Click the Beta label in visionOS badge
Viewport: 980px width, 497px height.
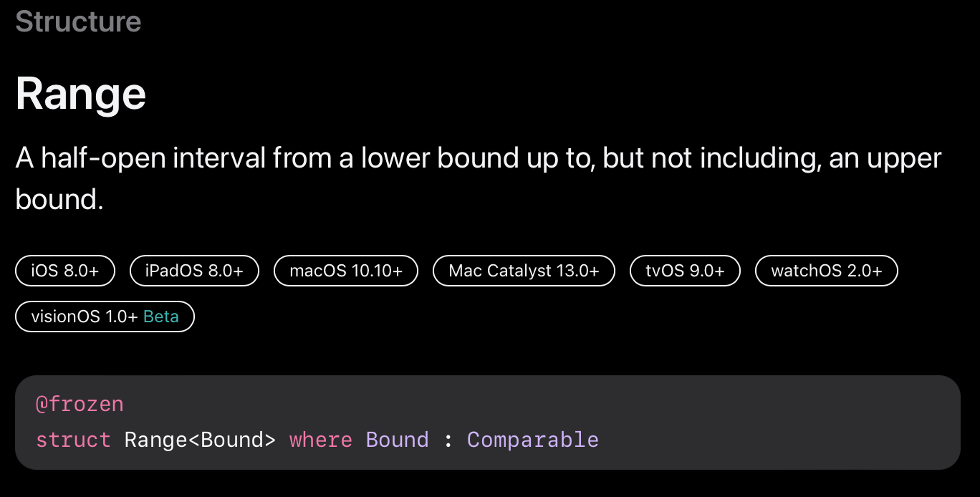click(x=161, y=317)
